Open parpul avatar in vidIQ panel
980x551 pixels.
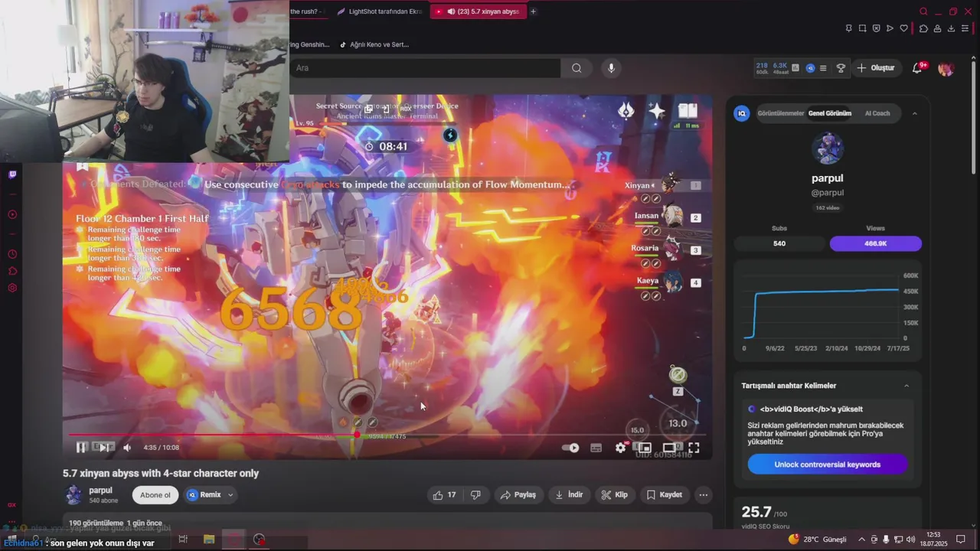coord(828,148)
